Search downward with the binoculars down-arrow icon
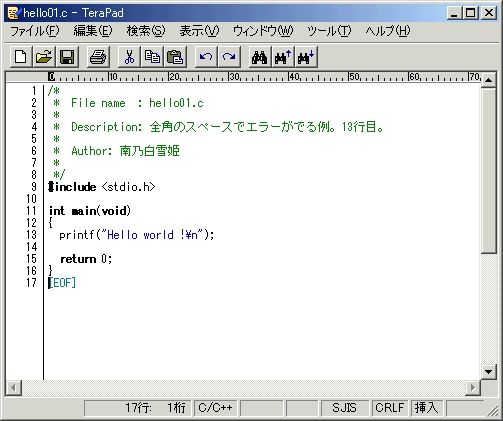The image size is (503, 421). pyautogui.click(x=306, y=57)
